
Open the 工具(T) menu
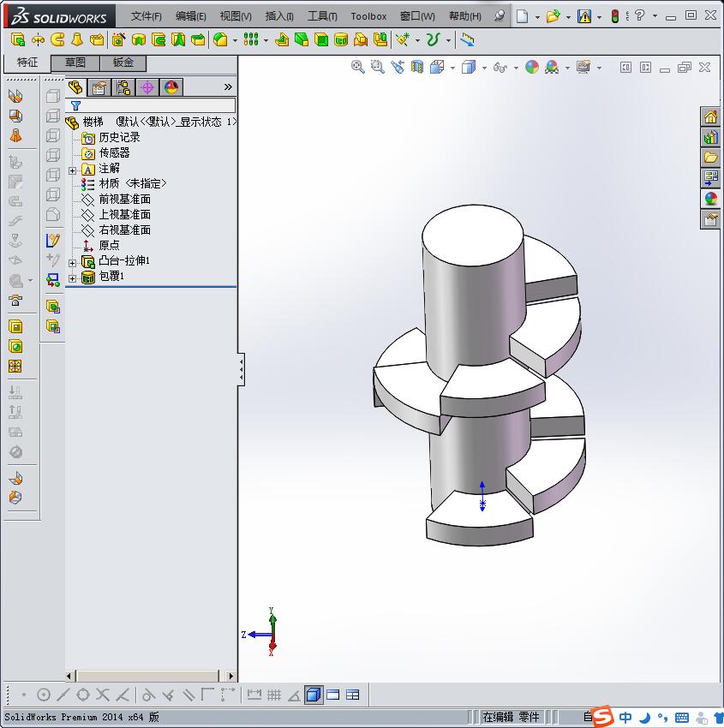[322, 16]
